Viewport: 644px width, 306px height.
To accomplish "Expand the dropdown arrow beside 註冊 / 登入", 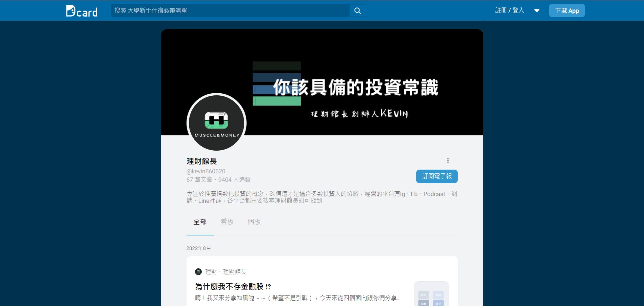I will click(536, 11).
